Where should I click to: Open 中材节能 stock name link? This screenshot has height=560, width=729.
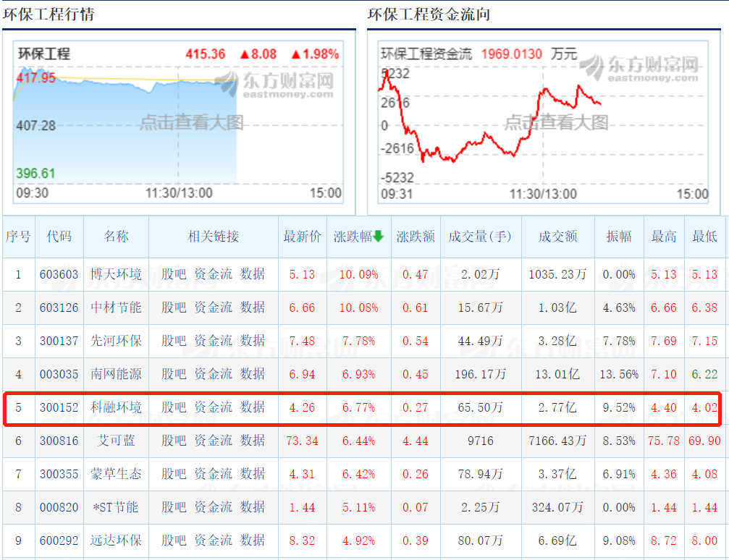point(116,307)
